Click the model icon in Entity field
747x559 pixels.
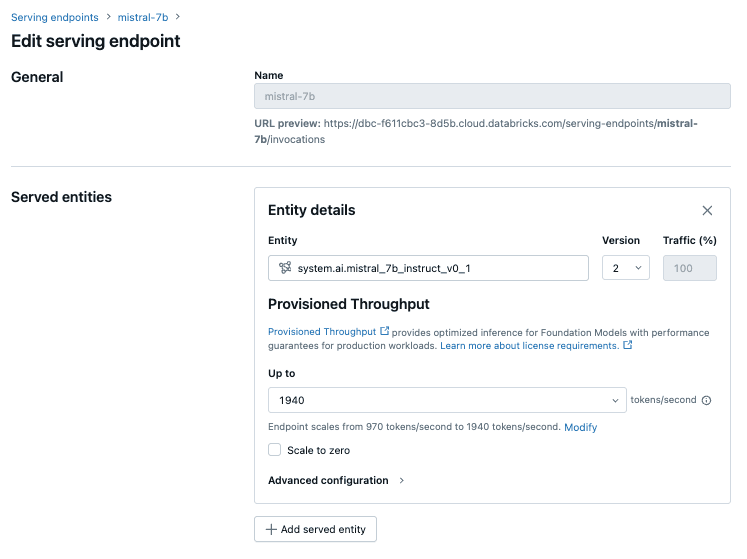[x=285, y=268]
